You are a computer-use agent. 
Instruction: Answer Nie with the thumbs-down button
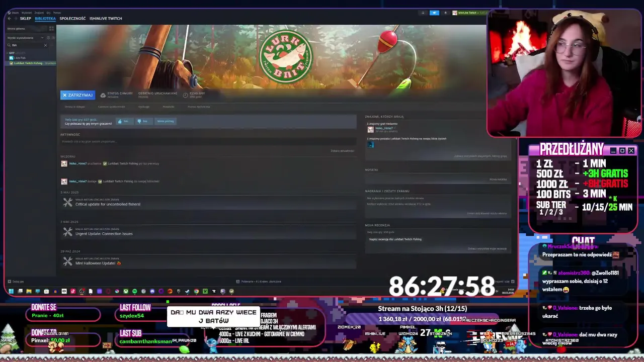pyautogui.click(x=144, y=121)
